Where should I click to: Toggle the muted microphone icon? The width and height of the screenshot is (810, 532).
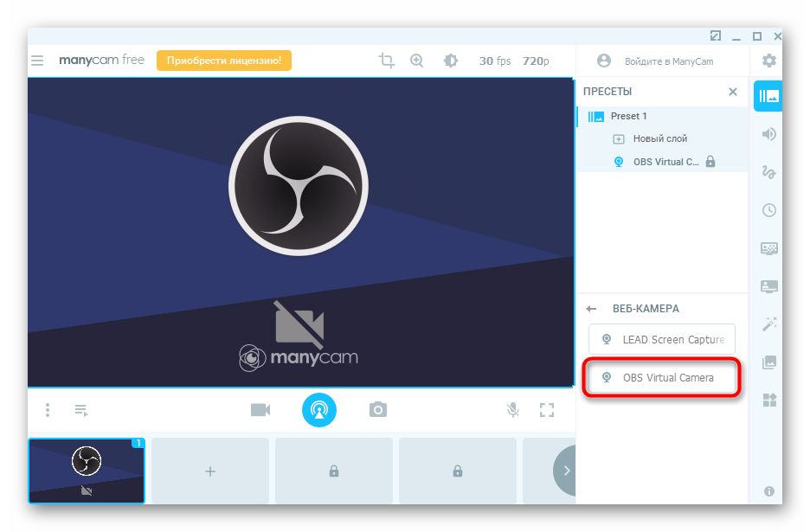pyautogui.click(x=512, y=410)
